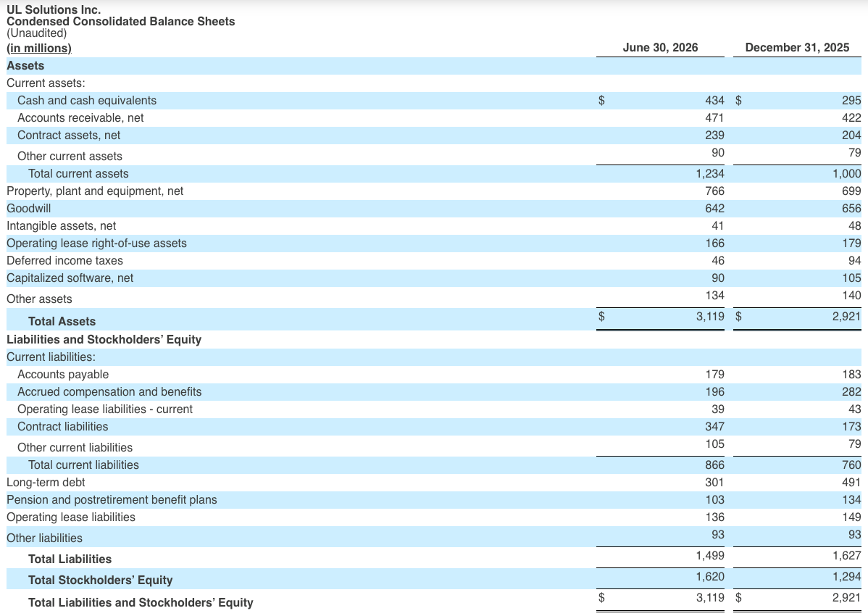
Task: Click accounts receivable value 422
Action: (851, 118)
